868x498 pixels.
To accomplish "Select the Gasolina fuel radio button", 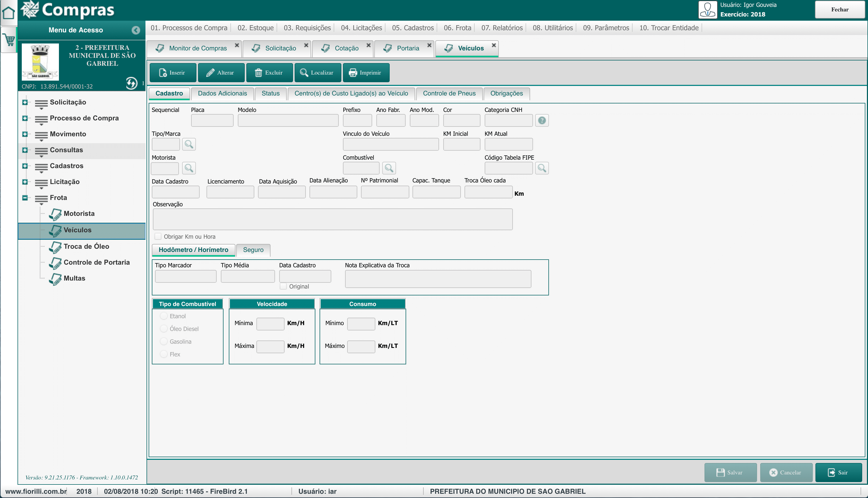I will 164,341.
